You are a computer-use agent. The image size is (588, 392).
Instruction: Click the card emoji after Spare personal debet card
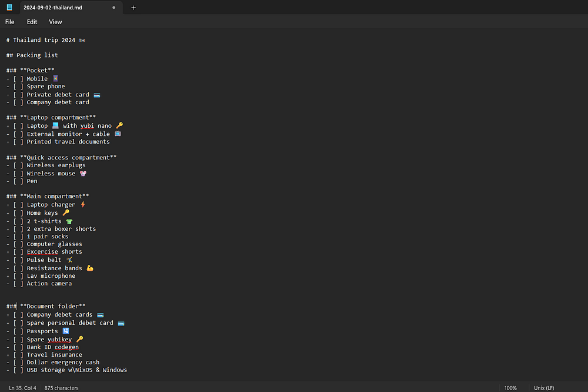point(121,323)
